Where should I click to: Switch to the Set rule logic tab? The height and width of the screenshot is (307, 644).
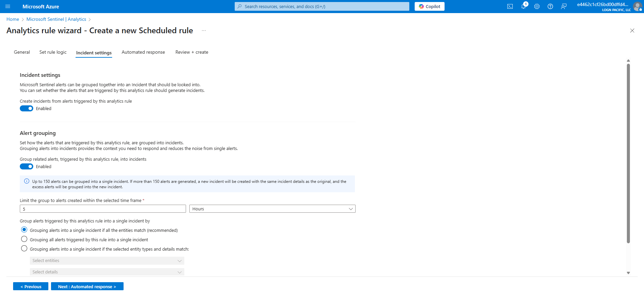(x=53, y=52)
